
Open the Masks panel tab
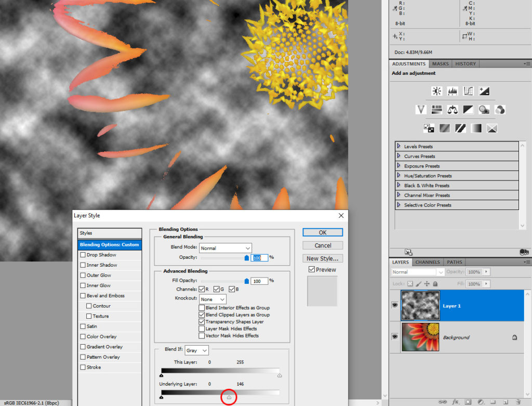point(440,64)
